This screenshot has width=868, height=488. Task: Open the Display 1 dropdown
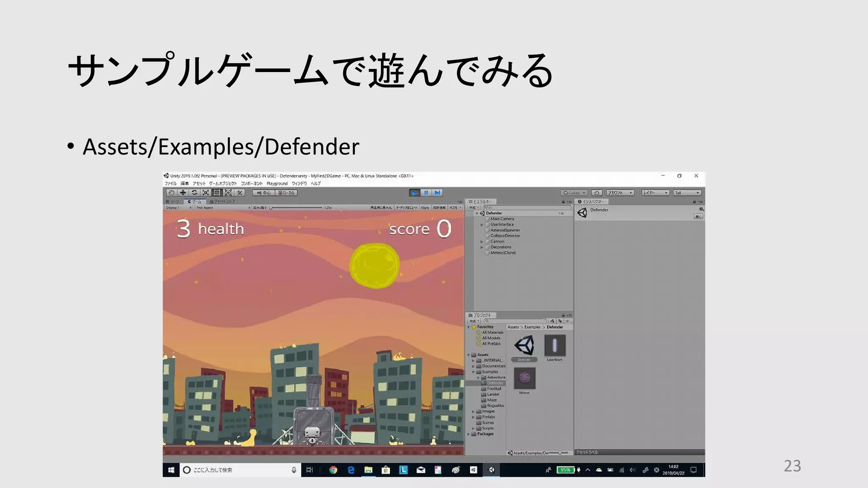coord(178,208)
